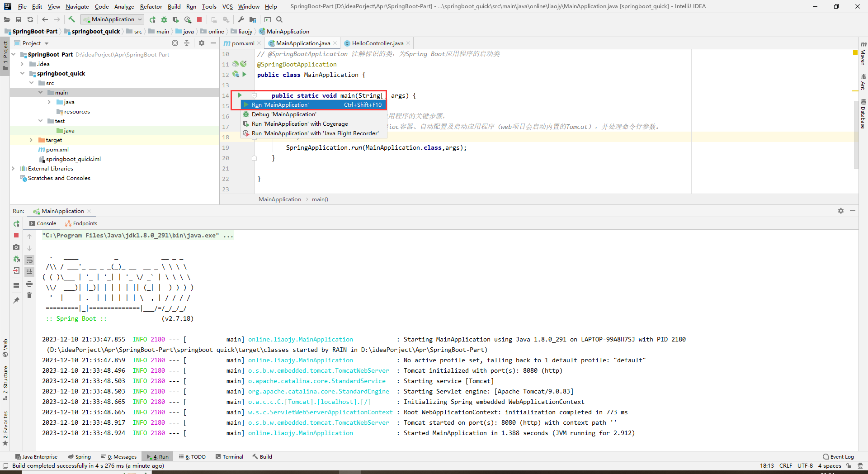Run with profiler from the main toolbar
This screenshot has width=868, height=474.
[188, 19]
